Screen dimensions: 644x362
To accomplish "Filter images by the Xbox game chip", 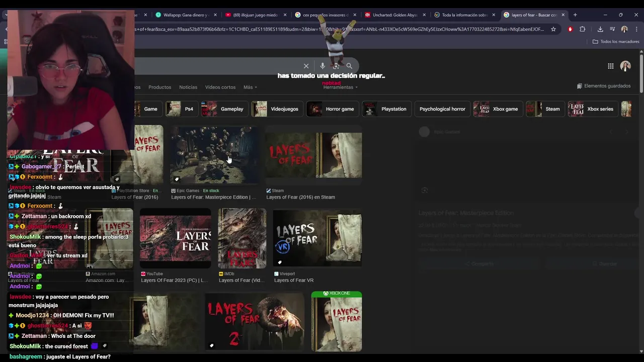I will (x=498, y=109).
